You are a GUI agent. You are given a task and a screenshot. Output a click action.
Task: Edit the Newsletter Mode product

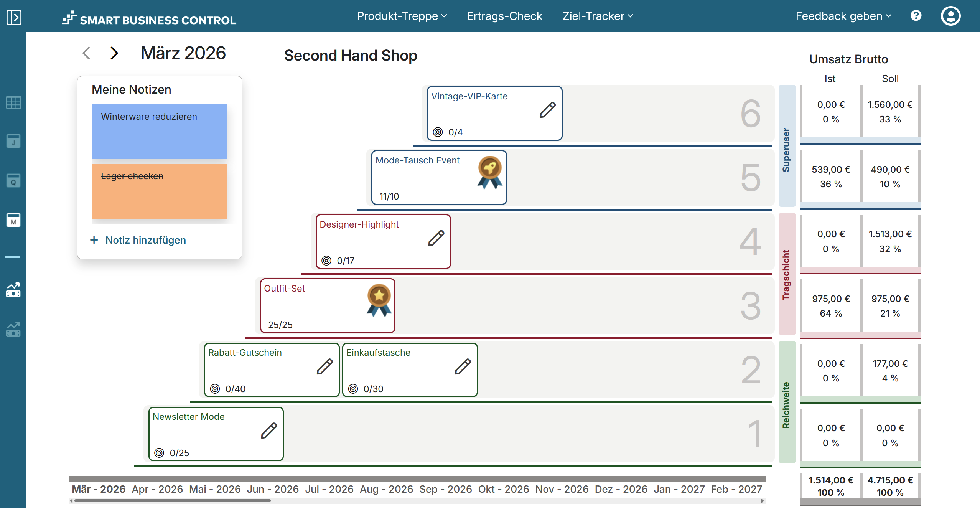tap(269, 430)
